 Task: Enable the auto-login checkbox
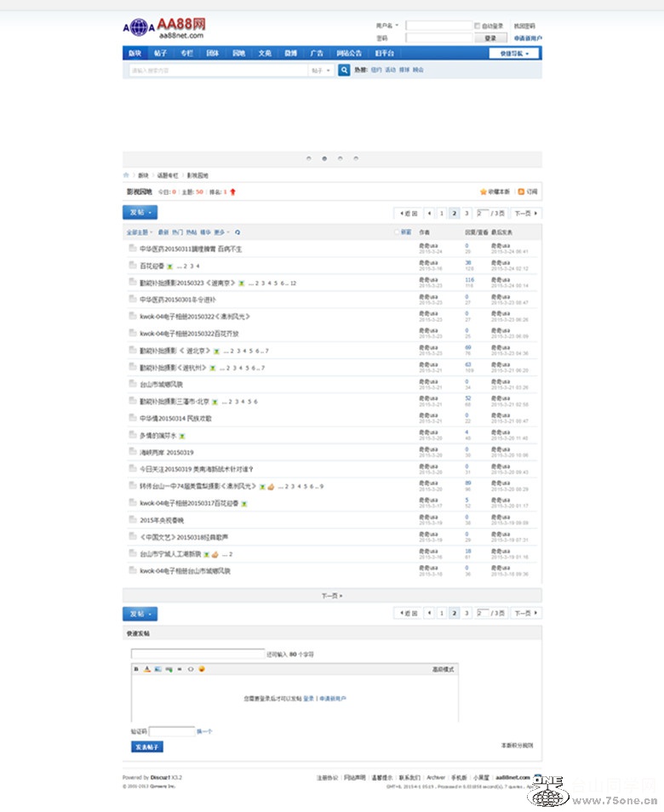tap(477, 26)
